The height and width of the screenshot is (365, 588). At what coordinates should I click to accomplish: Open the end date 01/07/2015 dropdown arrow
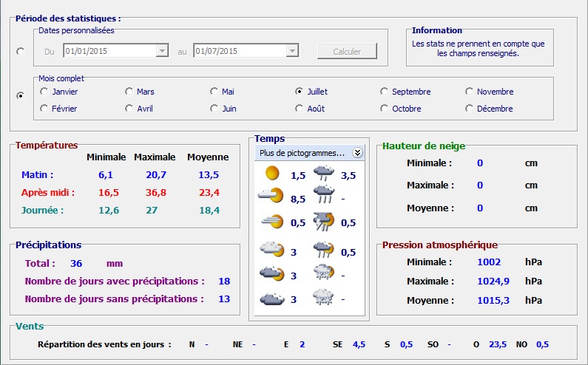292,50
